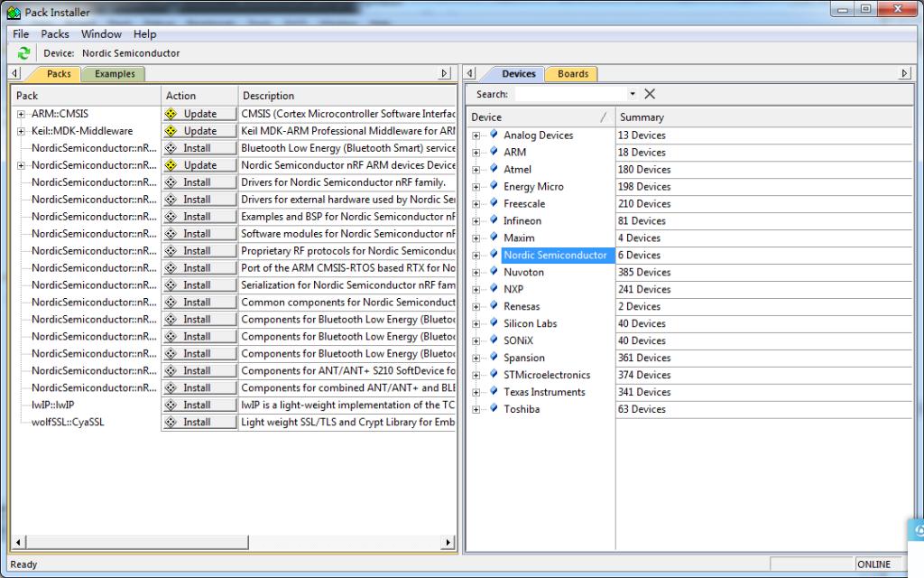924x578 pixels.
Task: Click Install for ARM CMSIS-RTOS RTX port pack
Action: (x=199, y=267)
